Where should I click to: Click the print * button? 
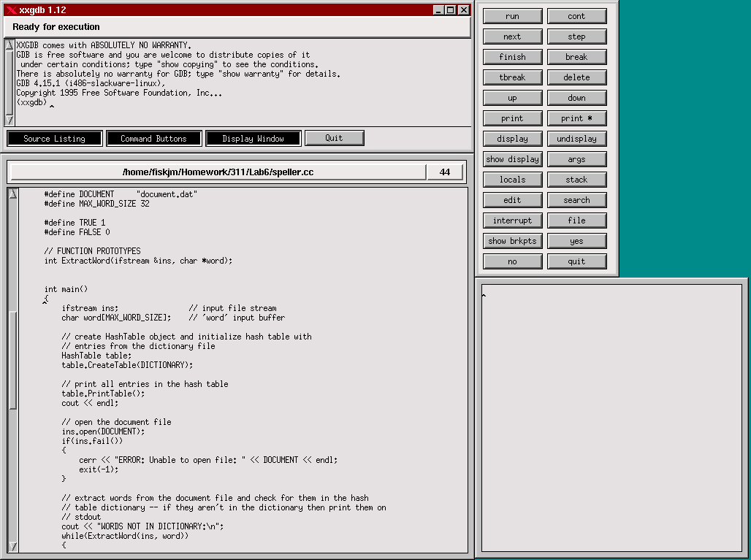pos(576,118)
